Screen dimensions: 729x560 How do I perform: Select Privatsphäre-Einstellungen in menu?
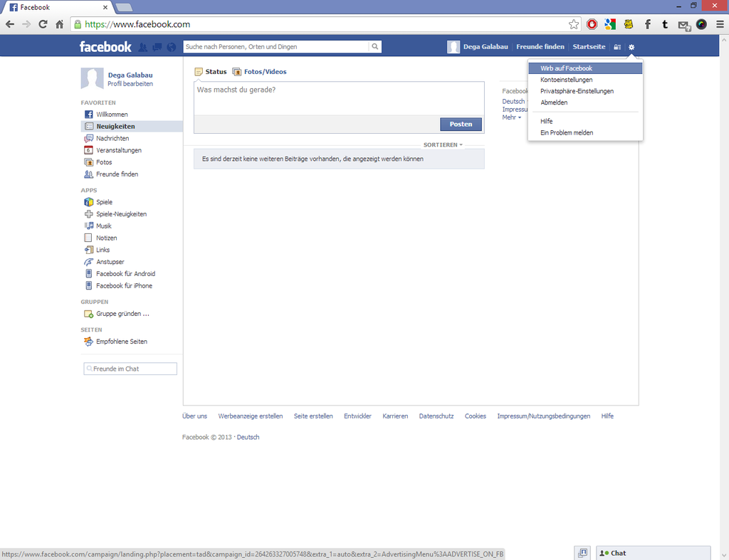(585, 91)
